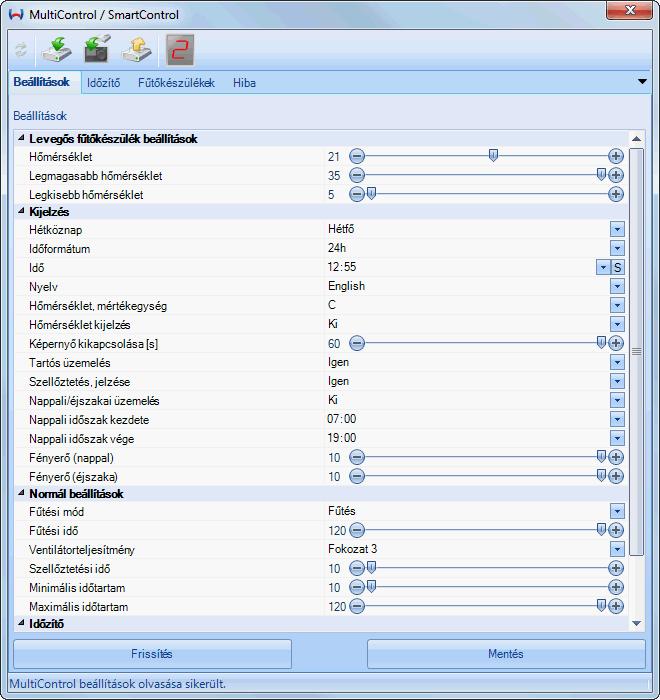Open the Nyelv language dropdown
The height and width of the screenshot is (700, 660).
(x=617, y=286)
